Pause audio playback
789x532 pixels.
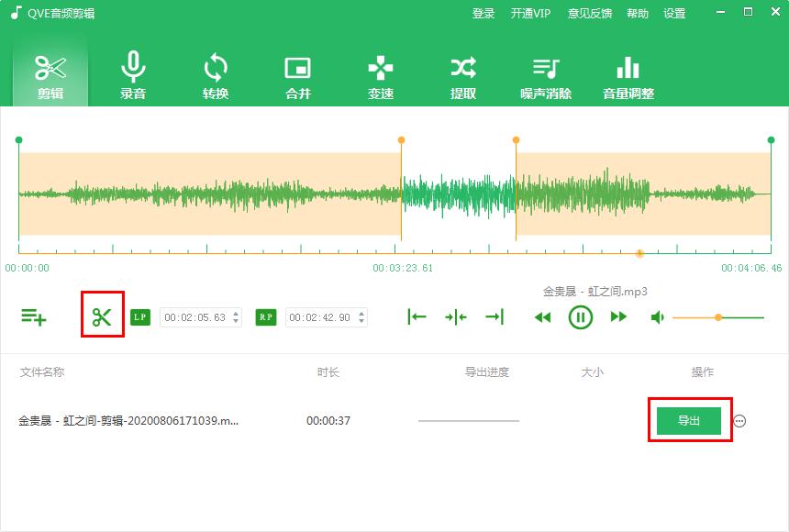tap(582, 316)
